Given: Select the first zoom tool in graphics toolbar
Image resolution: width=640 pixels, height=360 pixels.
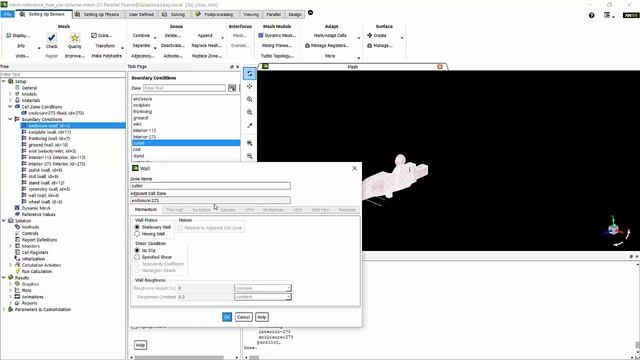Looking at the screenshot, I should (x=249, y=99).
